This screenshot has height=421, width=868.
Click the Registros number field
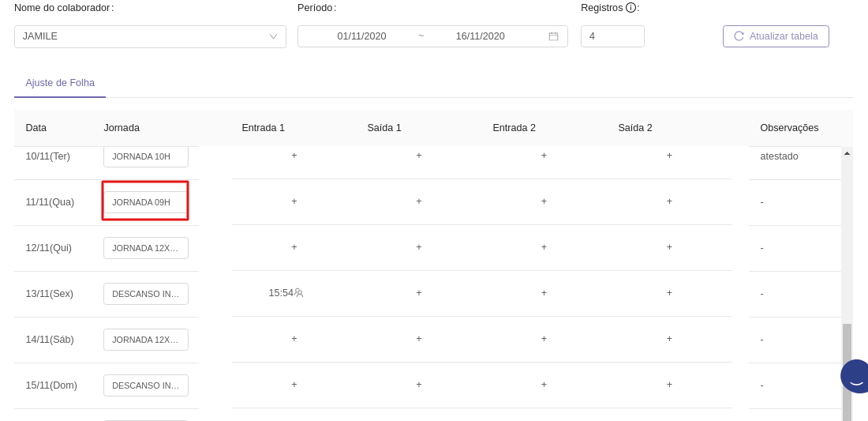tap(612, 36)
